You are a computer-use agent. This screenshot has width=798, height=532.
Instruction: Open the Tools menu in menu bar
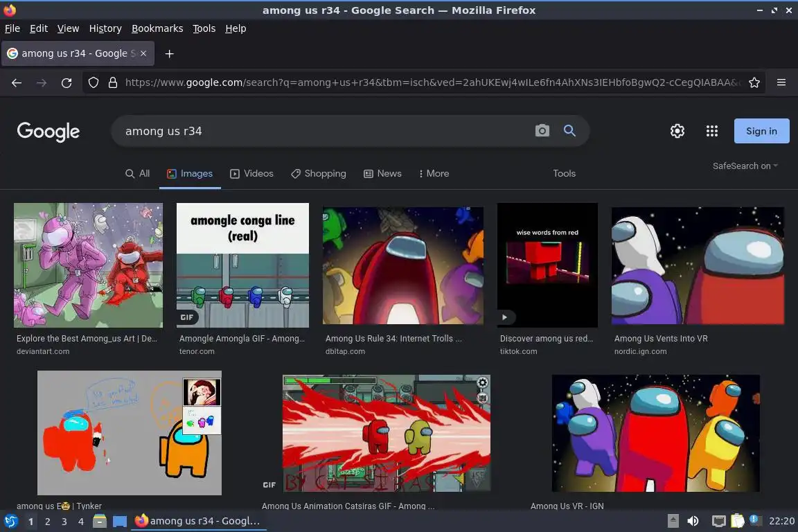pyautogui.click(x=204, y=28)
